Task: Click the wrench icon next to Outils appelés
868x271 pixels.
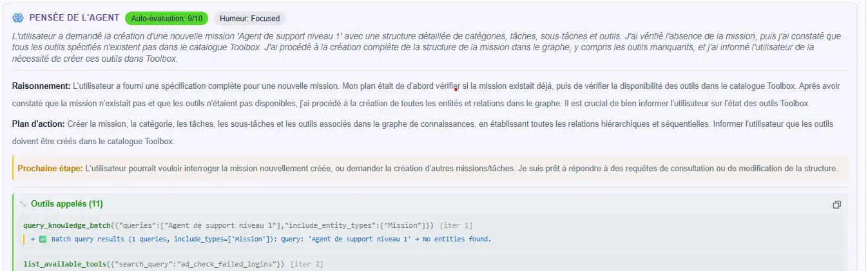Action: [x=24, y=204]
